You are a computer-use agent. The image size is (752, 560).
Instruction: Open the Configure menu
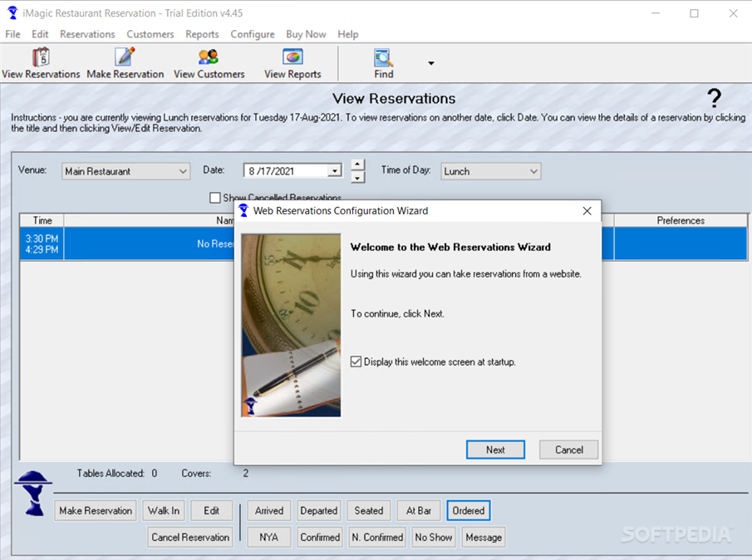253,34
